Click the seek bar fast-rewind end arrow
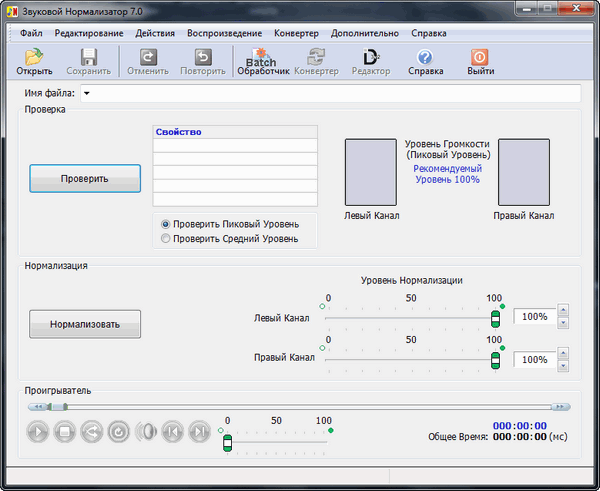 click(x=38, y=406)
